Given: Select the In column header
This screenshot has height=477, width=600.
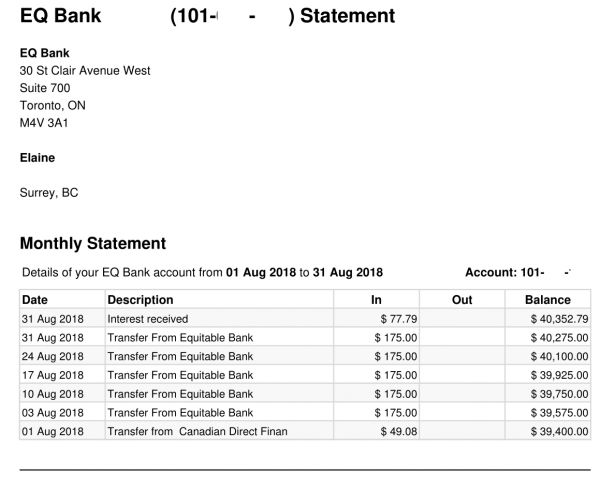Looking at the screenshot, I should point(376,300).
